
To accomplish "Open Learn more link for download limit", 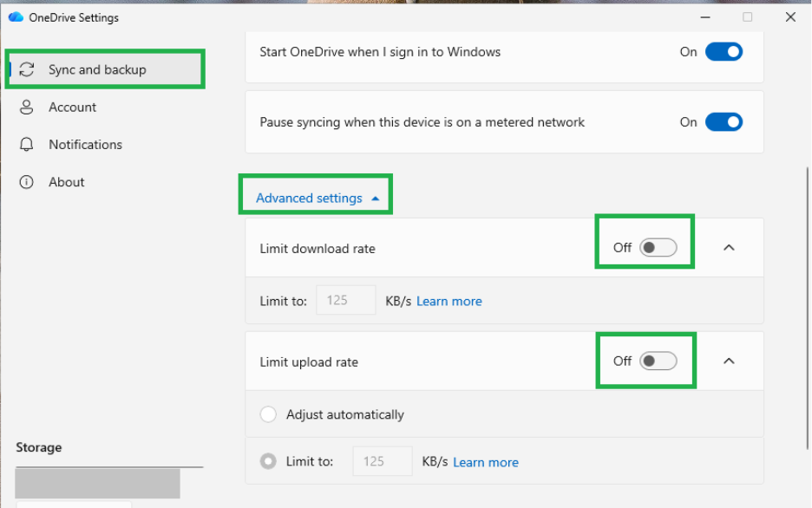I will click(449, 301).
